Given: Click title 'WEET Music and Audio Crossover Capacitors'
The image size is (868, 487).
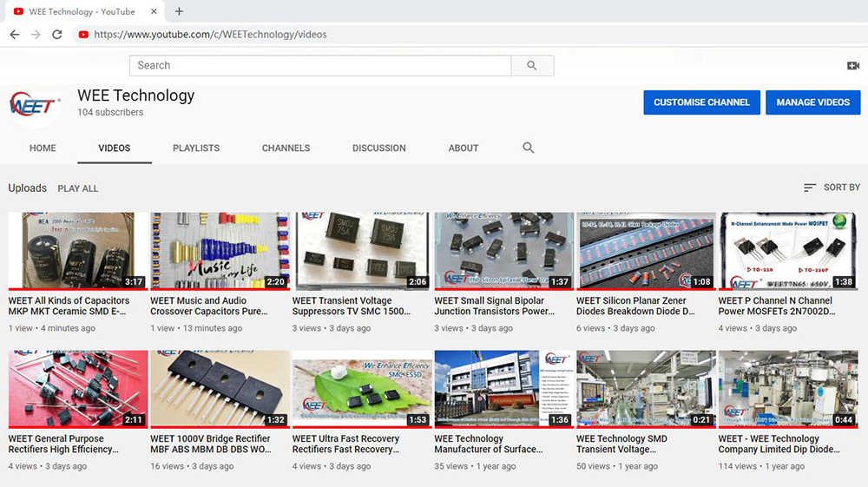Looking at the screenshot, I should 208,306.
